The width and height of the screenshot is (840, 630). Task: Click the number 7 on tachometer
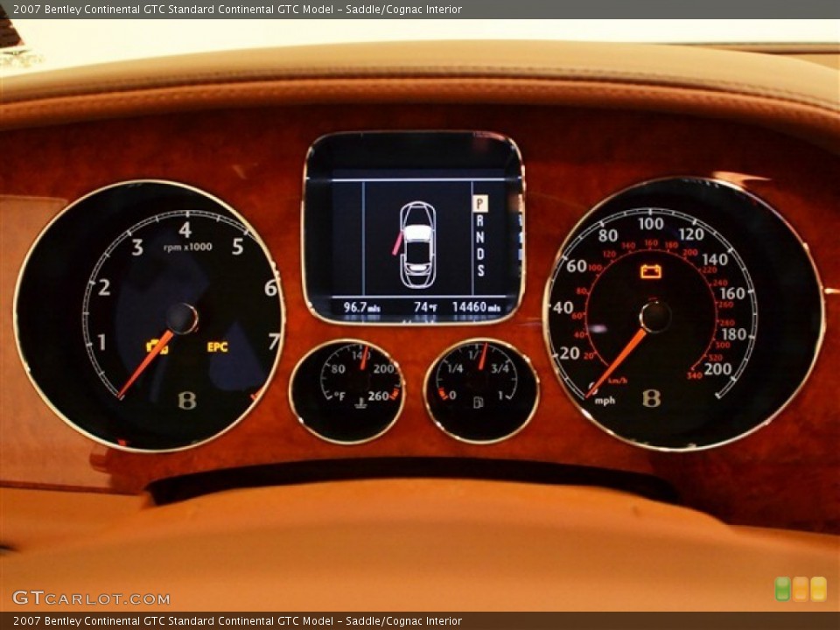coord(274,341)
